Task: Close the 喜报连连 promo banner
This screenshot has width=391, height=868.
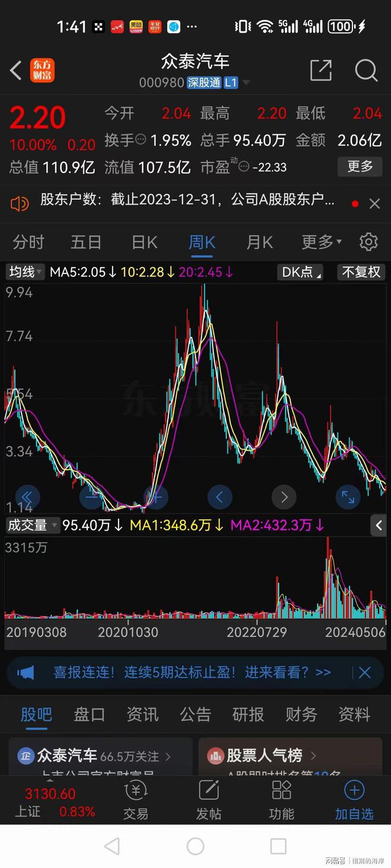Action: point(365,672)
